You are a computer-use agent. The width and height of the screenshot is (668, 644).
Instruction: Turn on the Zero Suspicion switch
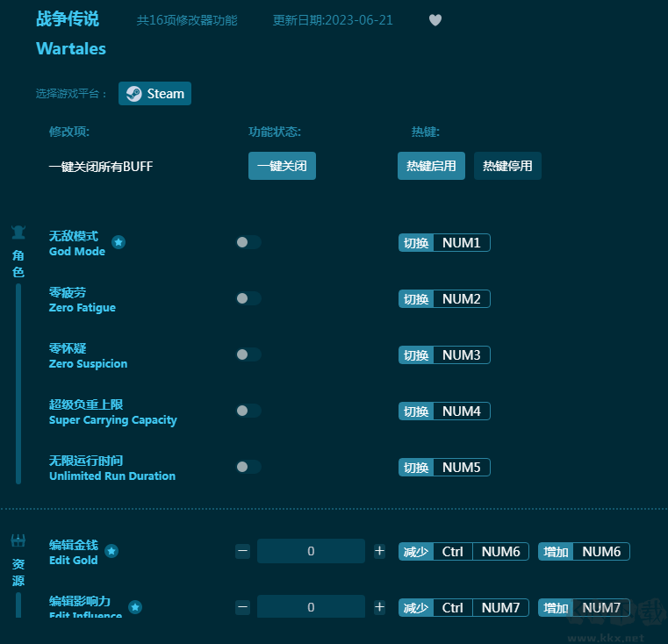248,354
